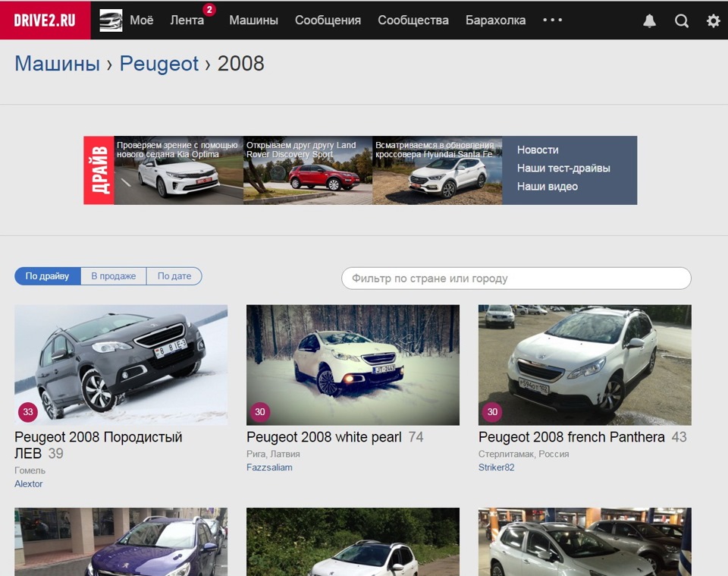Click the 30 badge on french Panthera photo
The height and width of the screenshot is (576, 728).
(x=492, y=411)
